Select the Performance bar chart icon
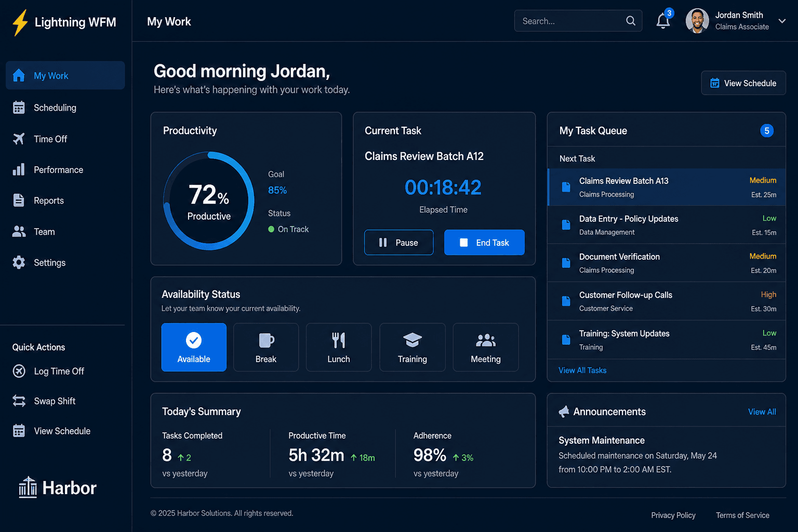 coord(19,169)
